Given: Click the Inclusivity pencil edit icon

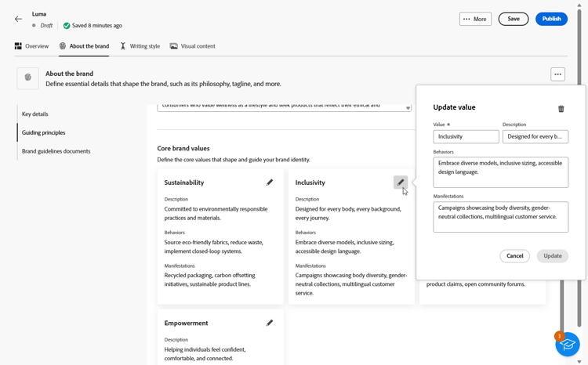Looking at the screenshot, I should tap(401, 182).
